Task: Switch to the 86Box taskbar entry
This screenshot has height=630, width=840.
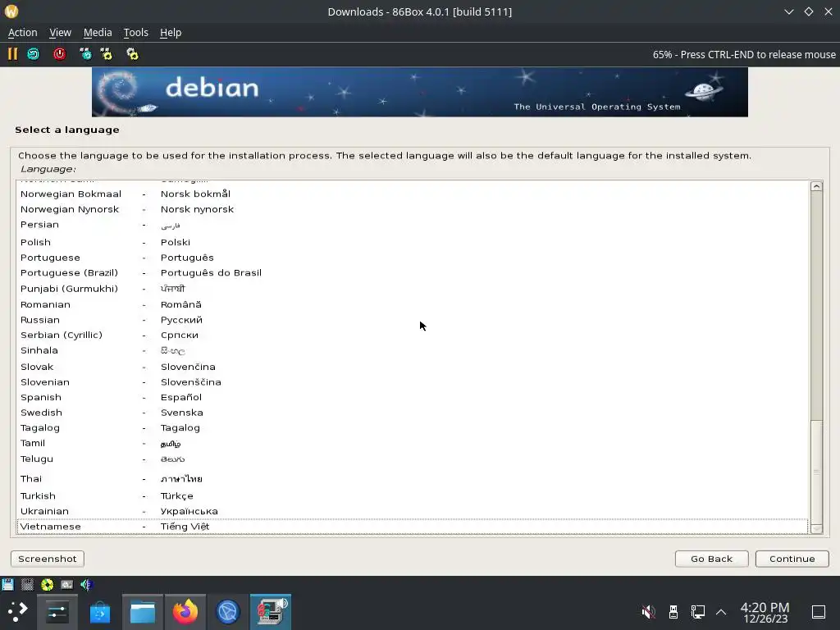Action: [271, 612]
